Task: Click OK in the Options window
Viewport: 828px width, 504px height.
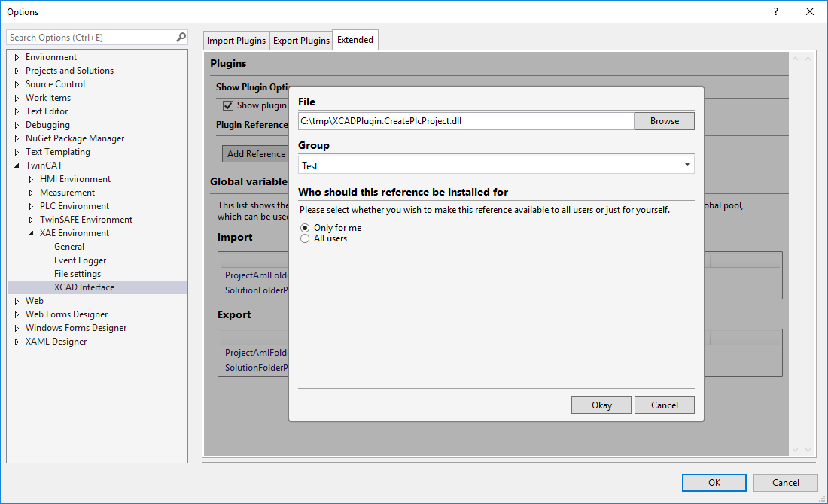Action: point(714,482)
